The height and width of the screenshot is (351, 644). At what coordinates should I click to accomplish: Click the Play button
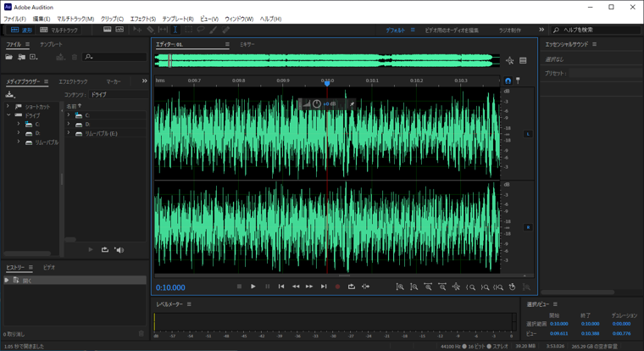[253, 287]
